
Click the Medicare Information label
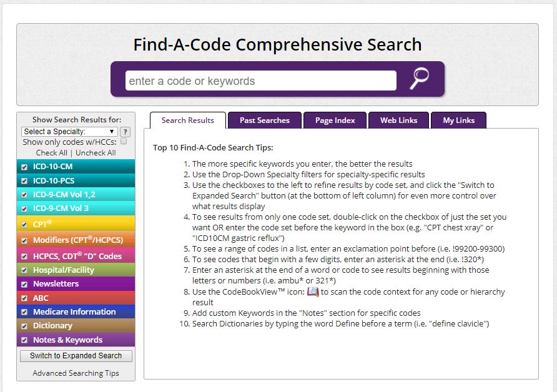point(74,311)
